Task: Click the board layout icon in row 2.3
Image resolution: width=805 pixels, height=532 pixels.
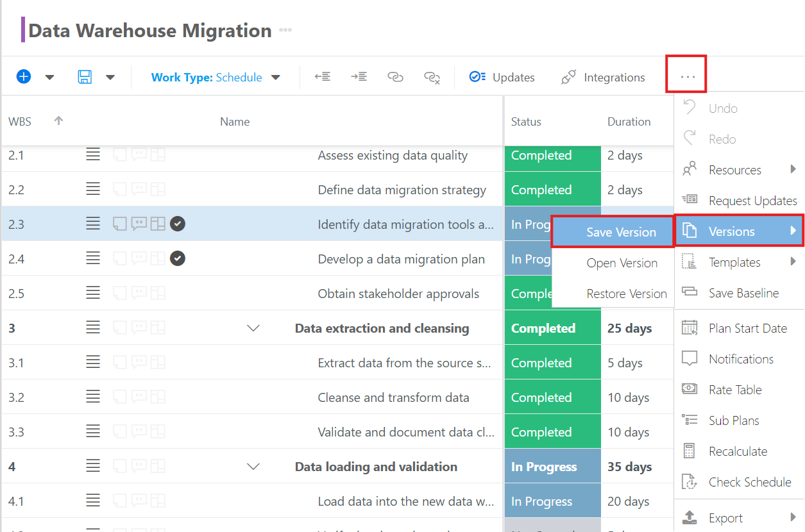Action: pos(158,224)
